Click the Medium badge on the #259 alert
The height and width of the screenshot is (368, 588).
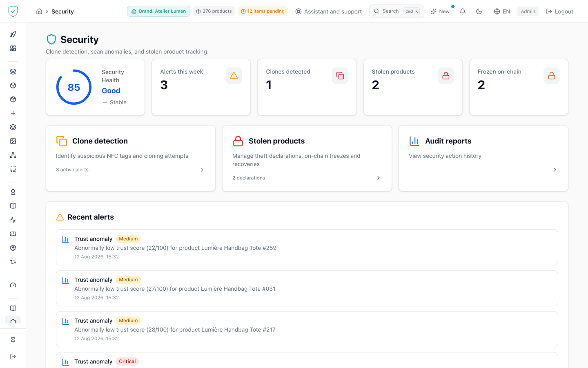pos(128,239)
